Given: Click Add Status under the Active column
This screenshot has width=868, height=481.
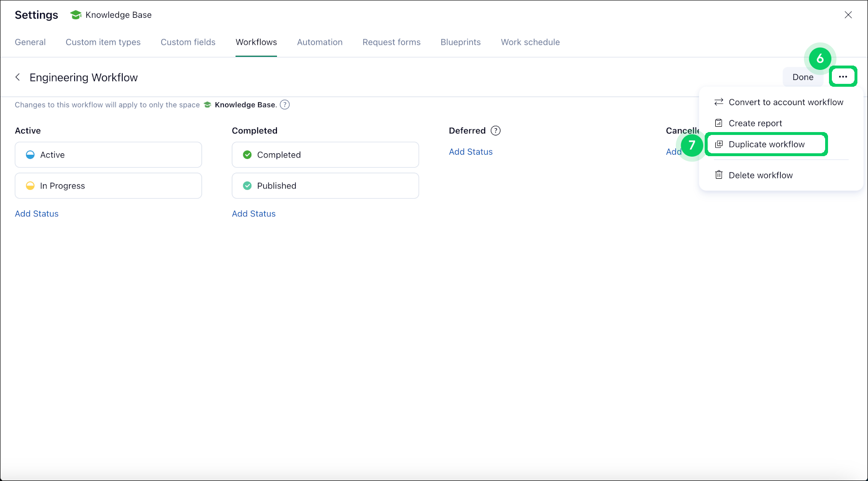Looking at the screenshot, I should coord(37,214).
